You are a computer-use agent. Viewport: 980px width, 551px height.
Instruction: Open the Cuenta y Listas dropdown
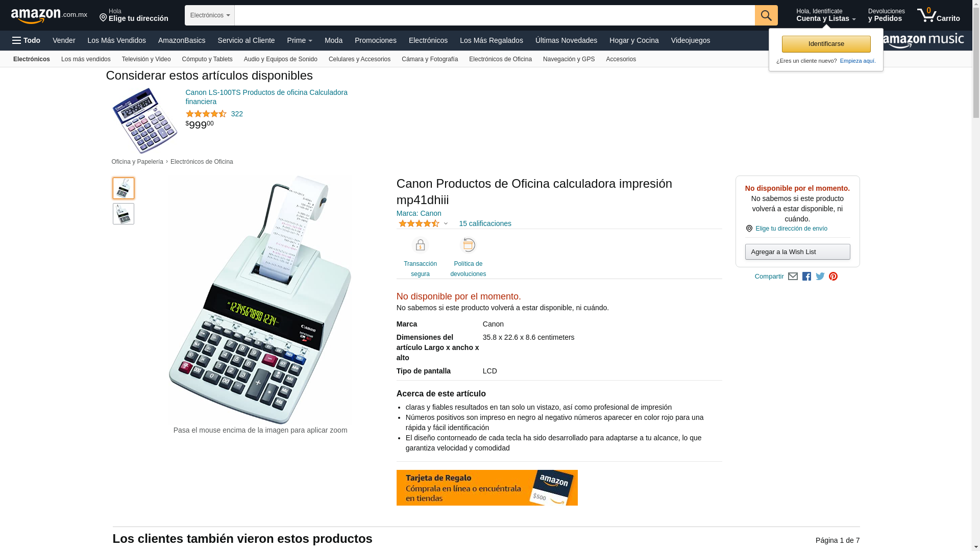(x=826, y=15)
